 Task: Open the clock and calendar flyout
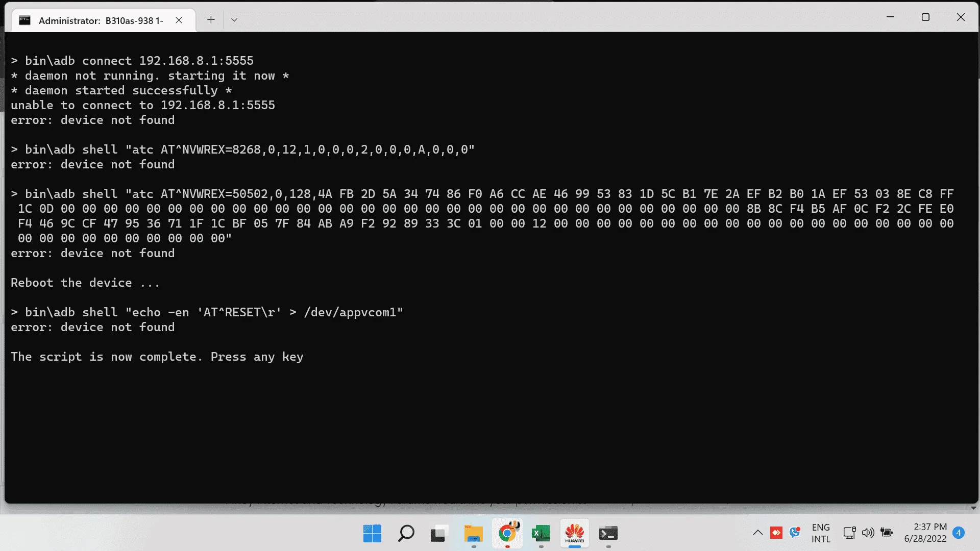pyautogui.click(x=925, y=533)
